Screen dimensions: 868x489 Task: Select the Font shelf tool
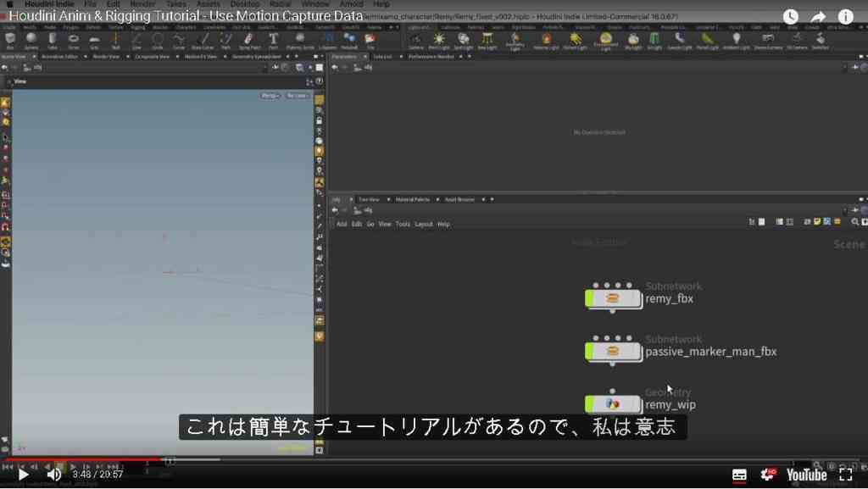pos(273,39)
